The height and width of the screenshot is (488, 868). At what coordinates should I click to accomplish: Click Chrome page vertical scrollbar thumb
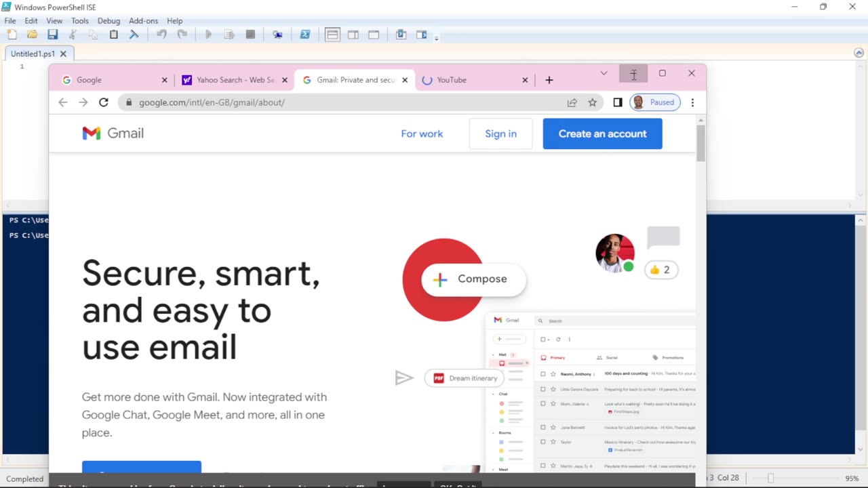click(701, 142)
